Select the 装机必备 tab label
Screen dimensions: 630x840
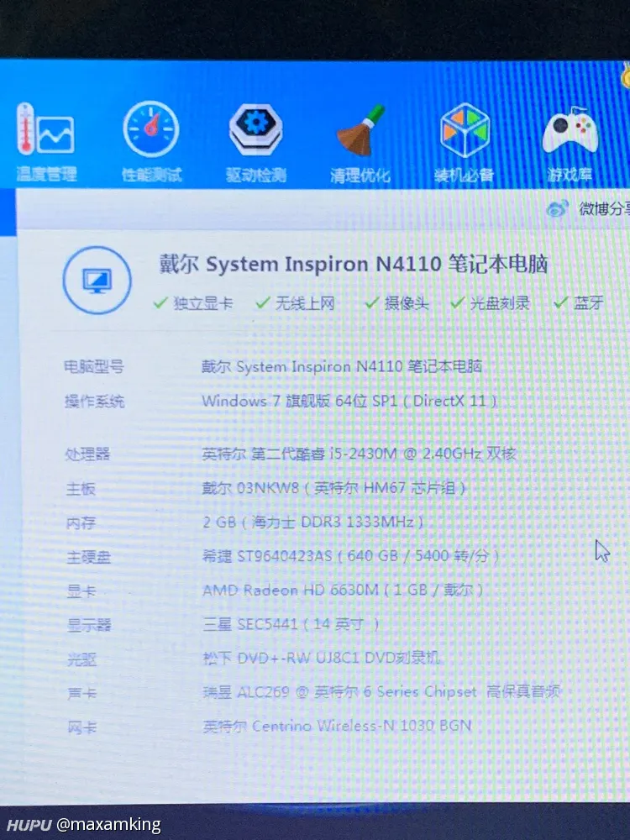point(464,176)
